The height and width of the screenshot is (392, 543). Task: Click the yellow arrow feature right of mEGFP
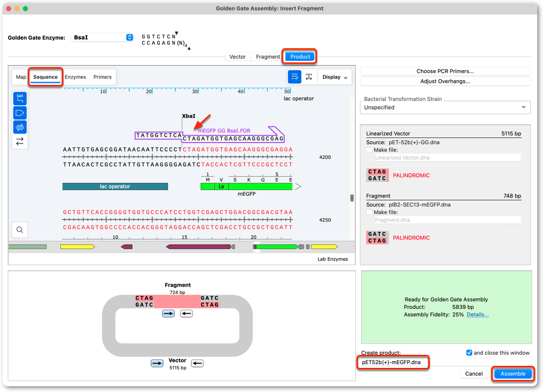(x=324, y=246)
